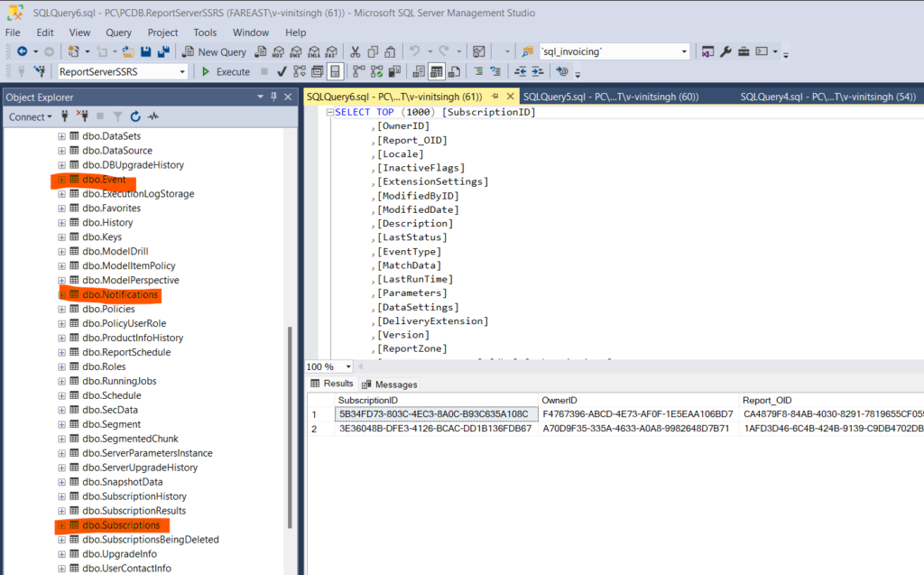The image size is (924, 575).
Task: Click the Open File folder icon
Action: click(128, 51)
